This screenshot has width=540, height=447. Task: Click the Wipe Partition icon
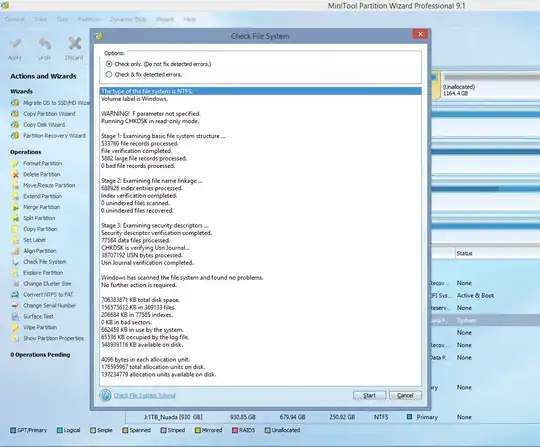coord(15,328)
